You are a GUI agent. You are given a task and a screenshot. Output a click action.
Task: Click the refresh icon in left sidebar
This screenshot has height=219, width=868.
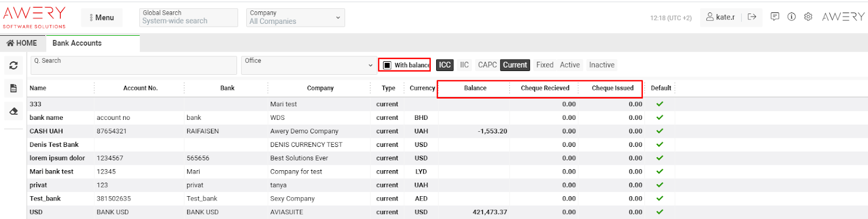14,66
